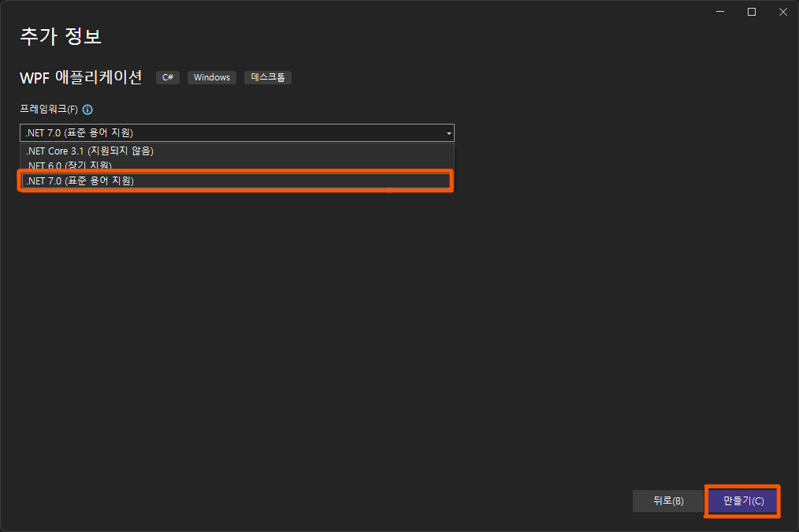Viewport: 799px width, 532px height.
Task: Choose .NET 6.0 (장기 지원) option
Action: pos(237,165)
